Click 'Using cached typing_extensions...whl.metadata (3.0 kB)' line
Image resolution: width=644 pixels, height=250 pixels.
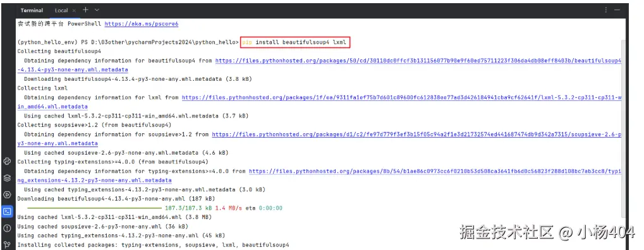click(145, 189)
